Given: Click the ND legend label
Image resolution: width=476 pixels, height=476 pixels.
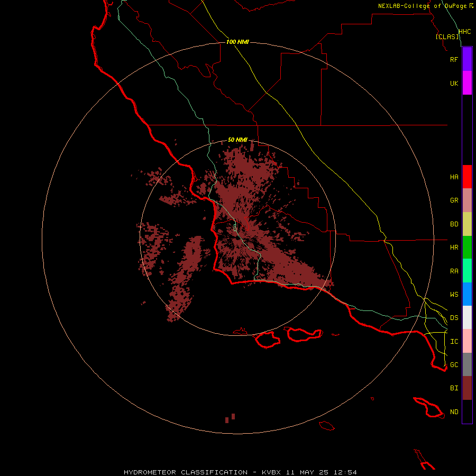Looking at the screenshot, I should pos(454,412).
